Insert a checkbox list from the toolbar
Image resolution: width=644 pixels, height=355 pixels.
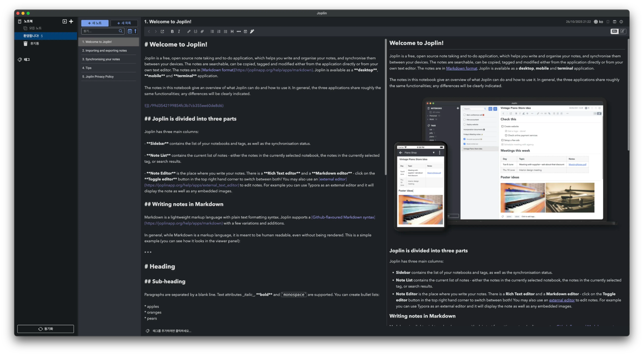[x=225, y=31]
